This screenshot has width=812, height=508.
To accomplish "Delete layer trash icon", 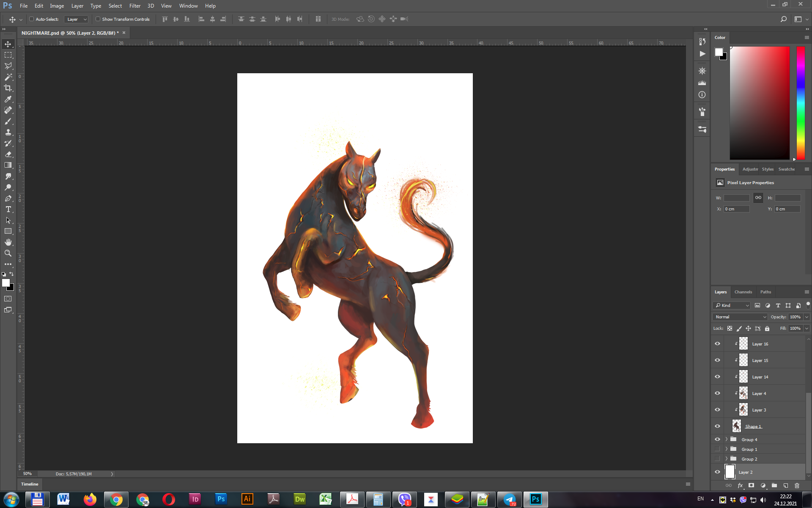I will (x=797, y=486).
